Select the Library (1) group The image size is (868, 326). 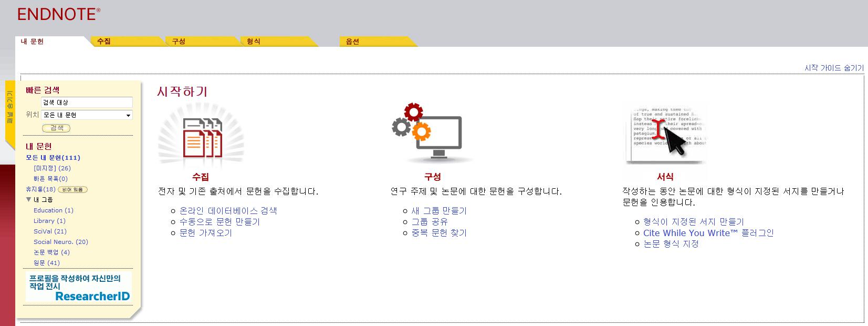coord(49,221)
